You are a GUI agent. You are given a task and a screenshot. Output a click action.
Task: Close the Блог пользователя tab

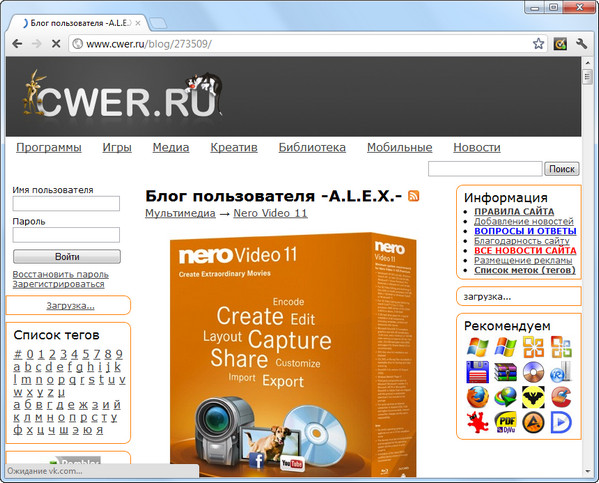pos(138,23)
